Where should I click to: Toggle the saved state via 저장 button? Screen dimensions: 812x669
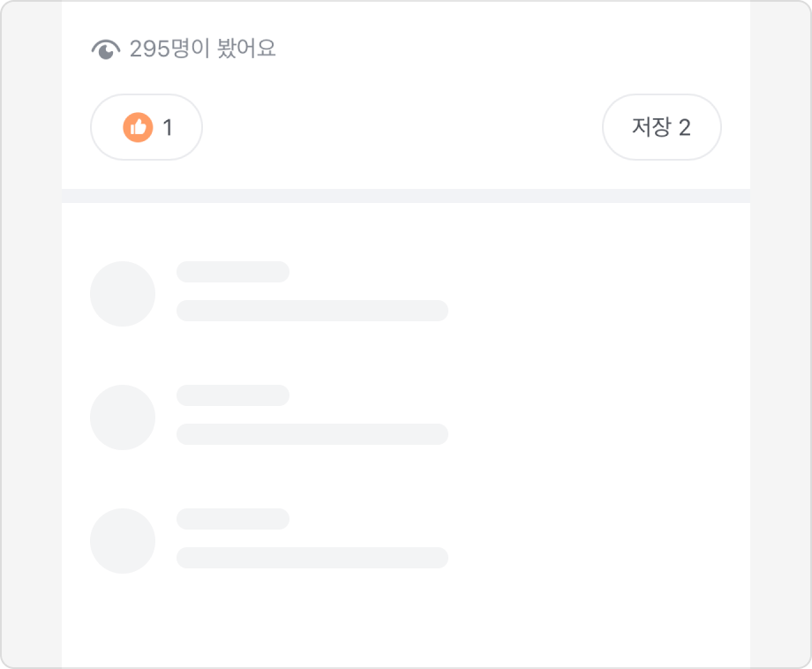[661, 127]
